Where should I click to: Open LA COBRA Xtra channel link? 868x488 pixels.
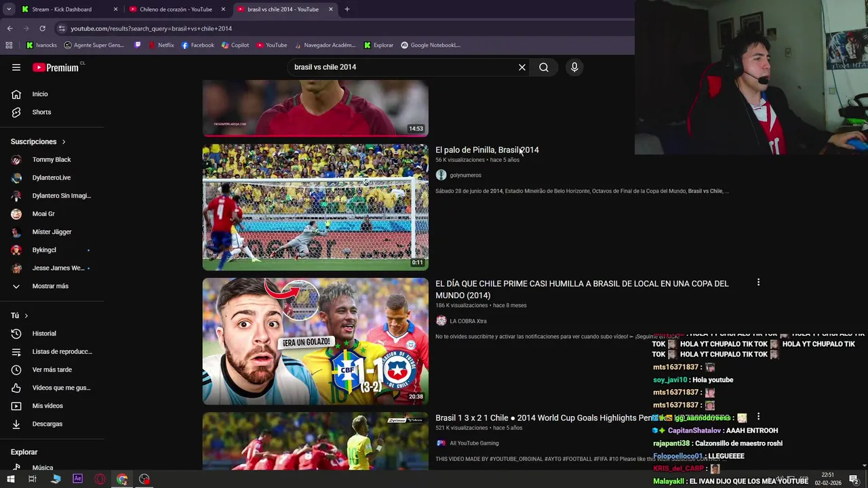468,321
